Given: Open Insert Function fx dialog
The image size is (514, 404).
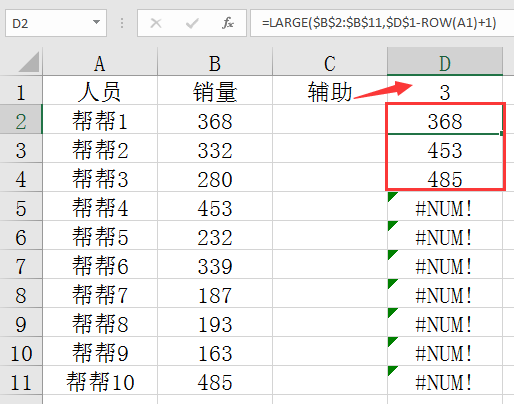Looking at the screenshot, I should [228, 23].
